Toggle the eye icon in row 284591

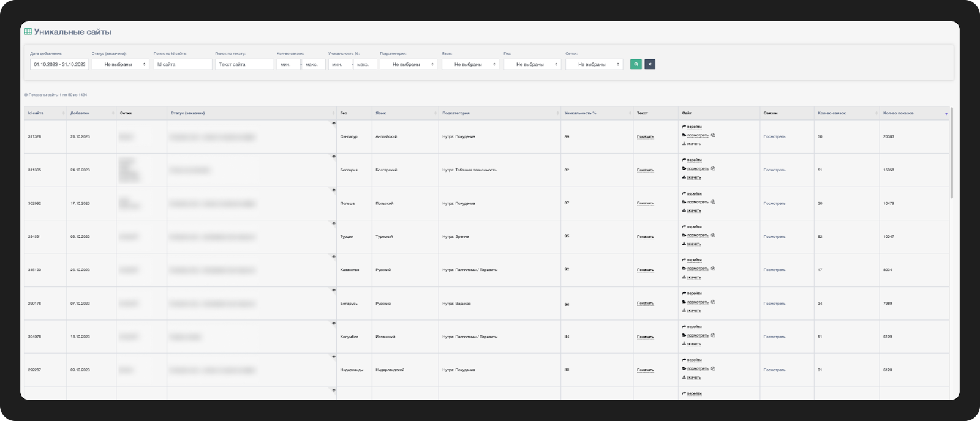(x=334, y=223)
